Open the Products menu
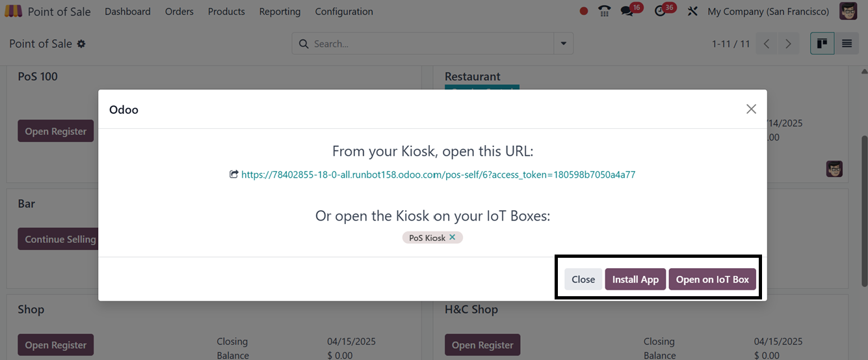The height and width of the screenshot is (360, 868). (226, 12)
